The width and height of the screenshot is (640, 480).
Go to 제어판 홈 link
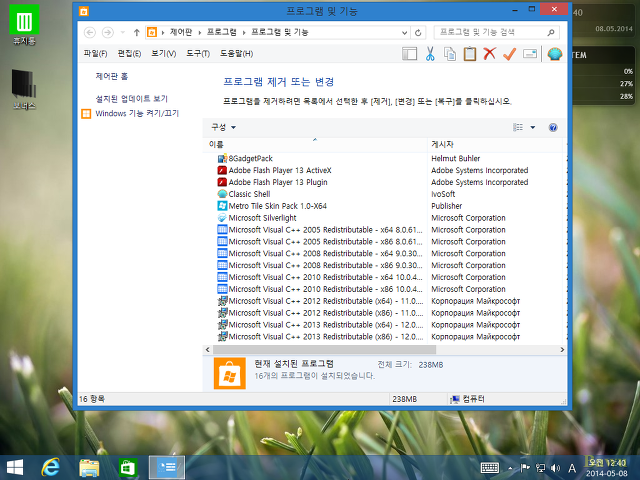point(111,76)
